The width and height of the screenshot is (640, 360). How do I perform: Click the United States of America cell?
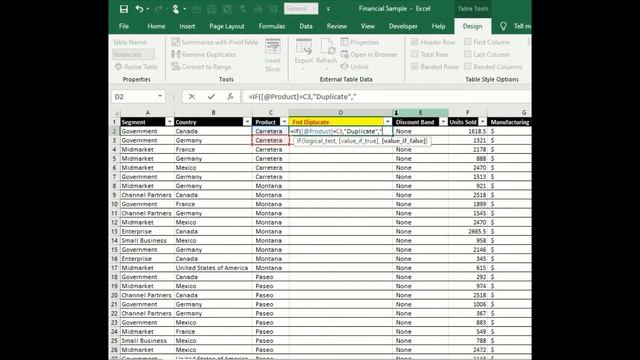point(213,268)
